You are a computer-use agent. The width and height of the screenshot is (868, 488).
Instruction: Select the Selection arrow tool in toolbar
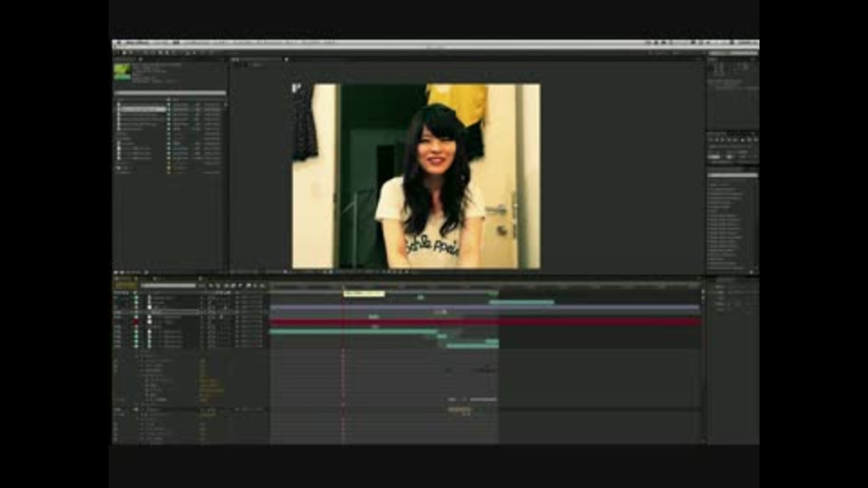tap(118, 52)
